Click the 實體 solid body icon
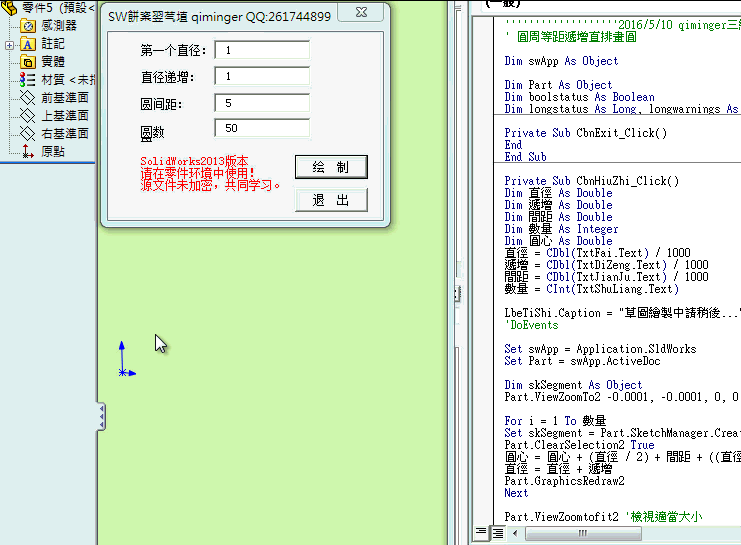 coord(28,62)
